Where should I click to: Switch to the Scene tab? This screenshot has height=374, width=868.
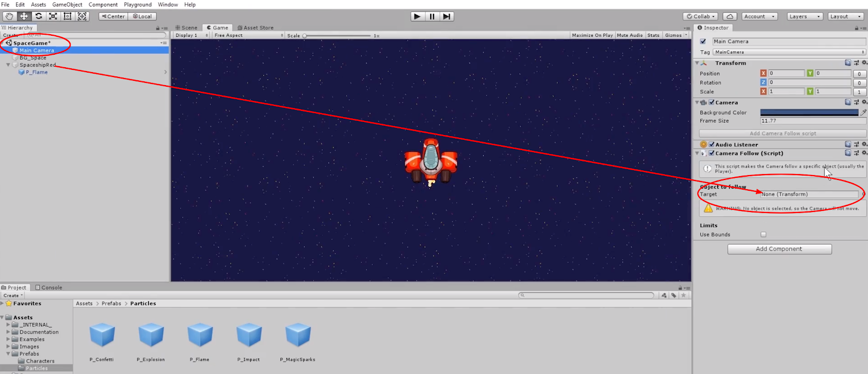(x=187, y=28)
